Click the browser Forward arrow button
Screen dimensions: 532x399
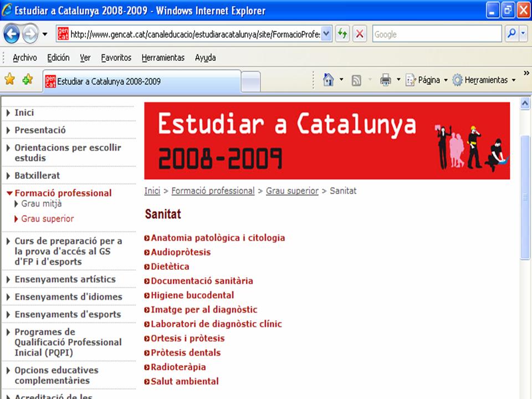pos(30,34)
